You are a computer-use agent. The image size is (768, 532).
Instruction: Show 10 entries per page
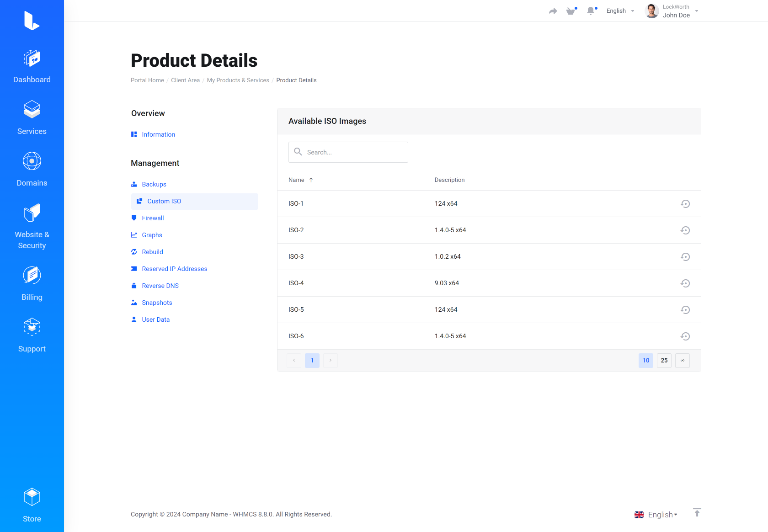[x=646, y=361]
